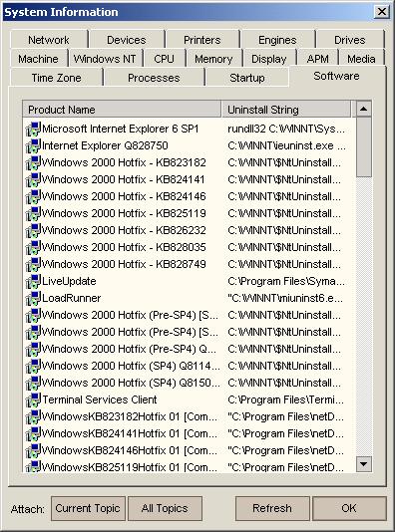Select the 'LoadRunner' entry text
This screenshot has width=395, height=532.
tap(72, 299)
